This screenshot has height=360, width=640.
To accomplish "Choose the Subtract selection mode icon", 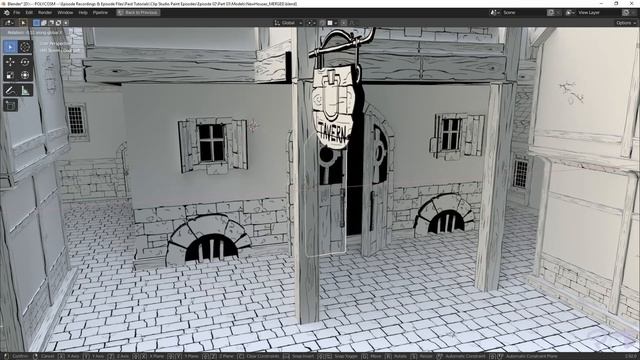I will tap(51, 23).
